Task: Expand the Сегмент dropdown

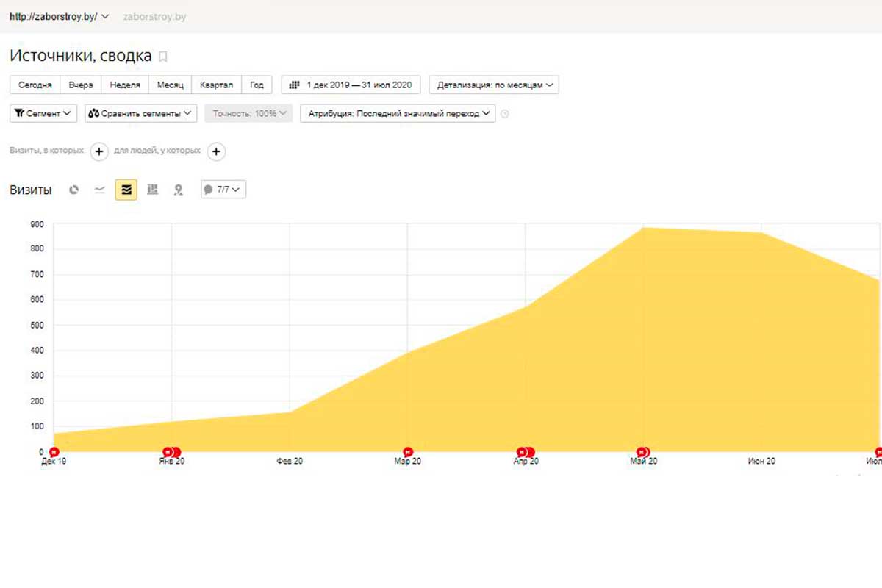Action: (x=43, y=114)
